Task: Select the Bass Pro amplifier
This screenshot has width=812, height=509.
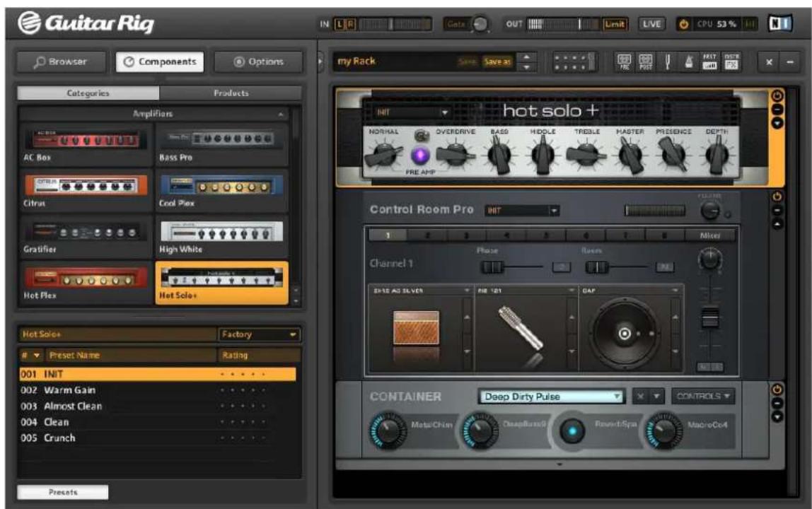Action: (x=221, y=144)
